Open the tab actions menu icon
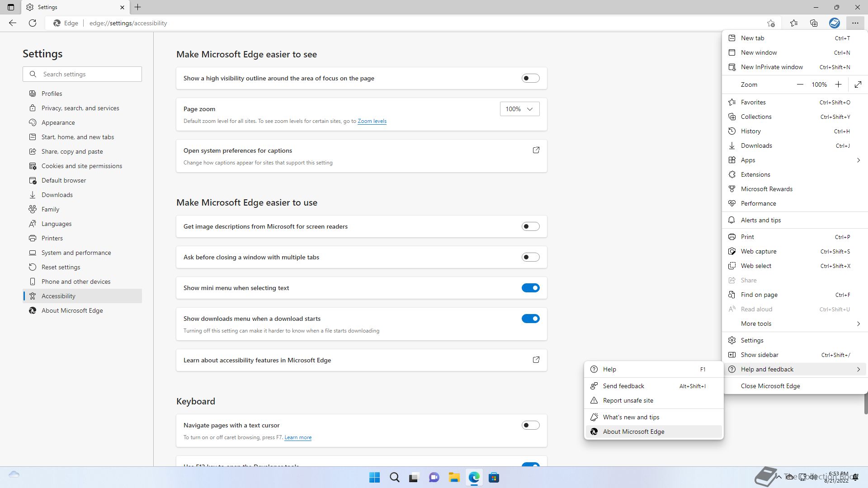The image size is (868, 488). pyautogui.click(x=11, y=7)
